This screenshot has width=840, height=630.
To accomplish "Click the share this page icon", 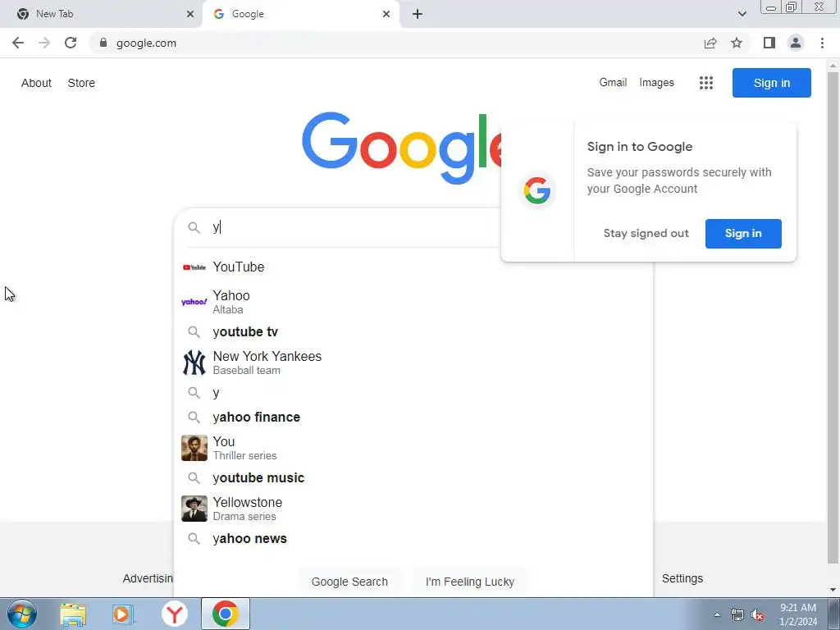I will (x=710, y=43).
